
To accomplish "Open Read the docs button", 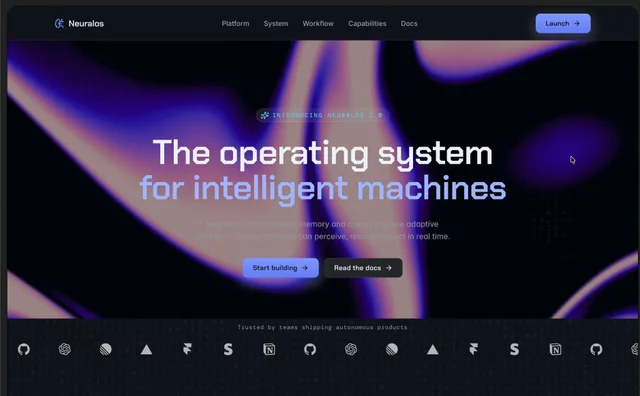I will 363,268.
